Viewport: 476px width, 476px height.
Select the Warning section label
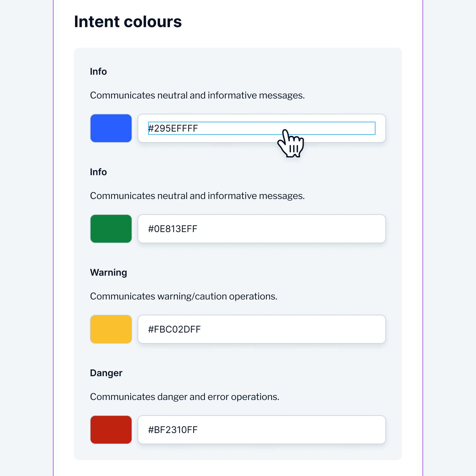(x=108, y=272)
